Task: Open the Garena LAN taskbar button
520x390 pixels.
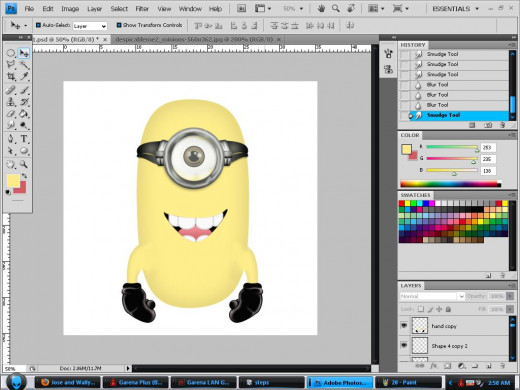Action: [x=204, y=382]
